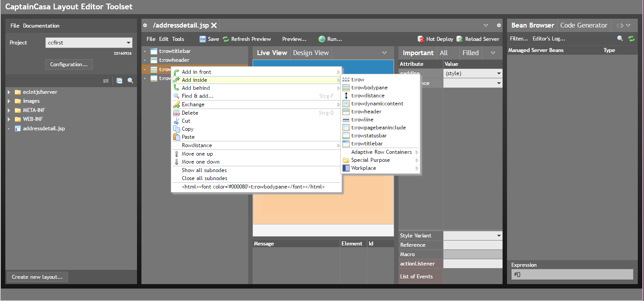Click the Run globe icon
The image size is (644, 301).
[x=322, y=39]
